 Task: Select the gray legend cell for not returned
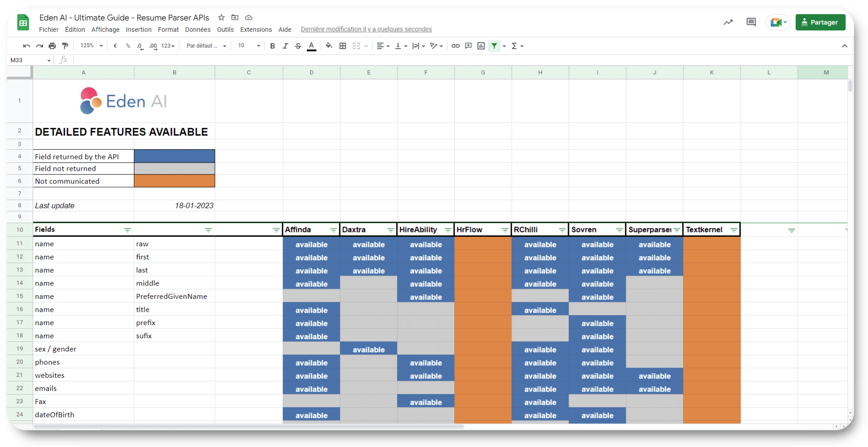pos(174,169)
